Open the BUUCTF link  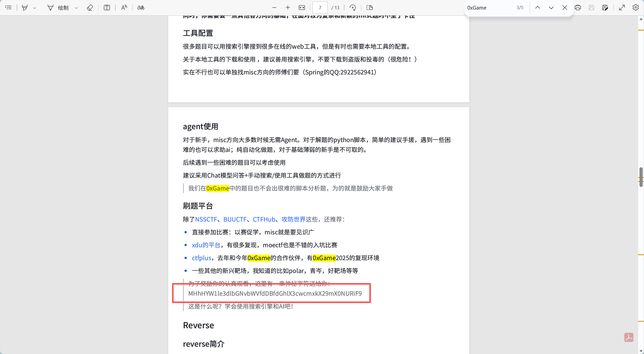(x=235, y=219)
